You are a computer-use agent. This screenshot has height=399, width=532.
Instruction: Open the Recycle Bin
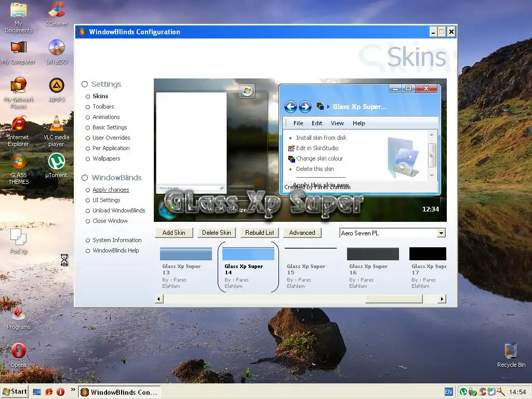pos(511,355)
